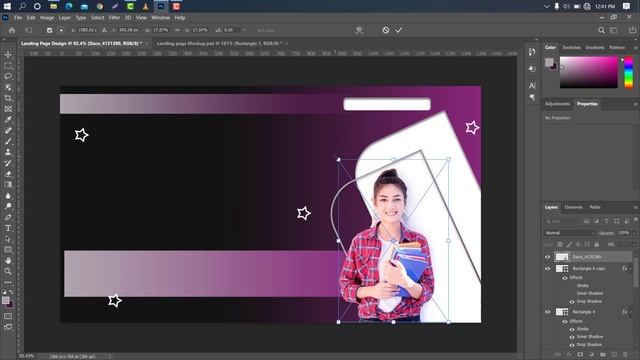Open the blend mode Normal dropdown
The image size is (640, 360).
[x=570, y=233]
